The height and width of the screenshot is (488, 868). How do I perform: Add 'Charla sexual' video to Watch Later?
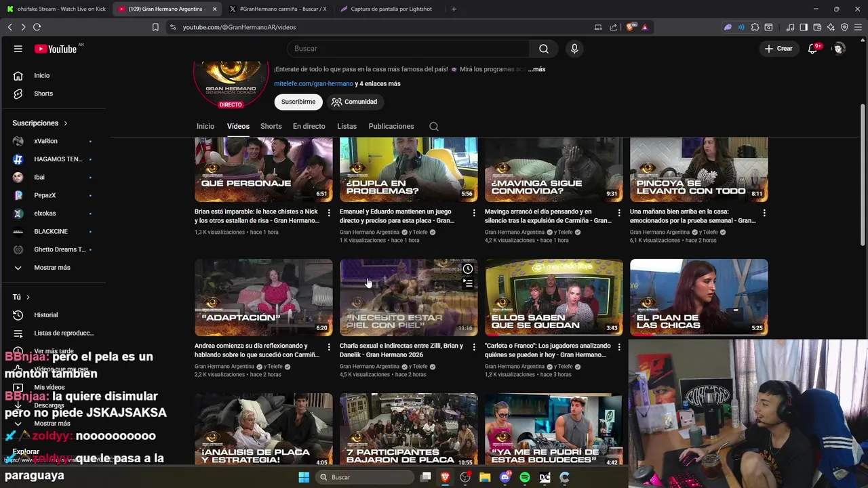468,269
